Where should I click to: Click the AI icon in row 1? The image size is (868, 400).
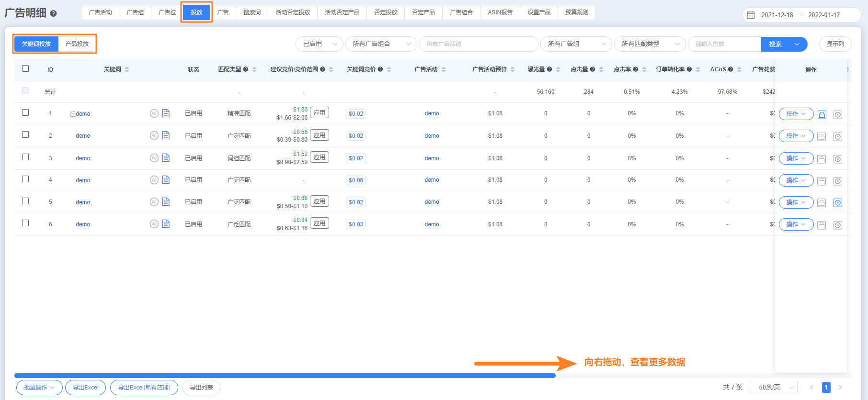[154, 113]
